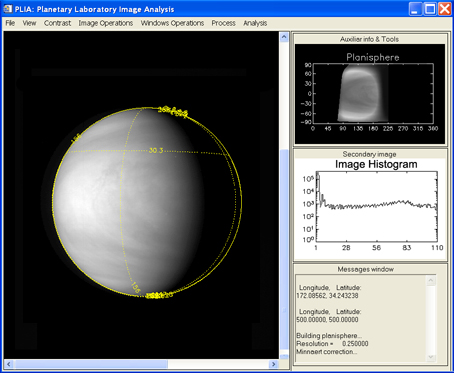Image resolution: width=454 pixels, height=373 pixels.
Task: Open the Analysis menu
Action: pyautogui.click(x=255, y=23)
